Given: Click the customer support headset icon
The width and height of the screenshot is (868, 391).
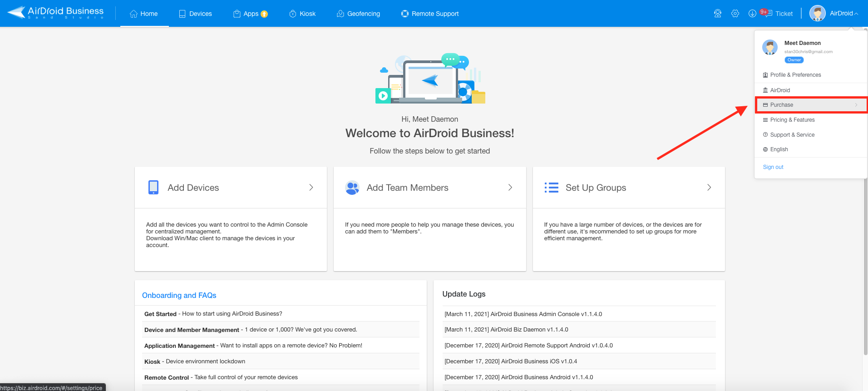Looking at the screenshot, I should (x=718, y=14).
